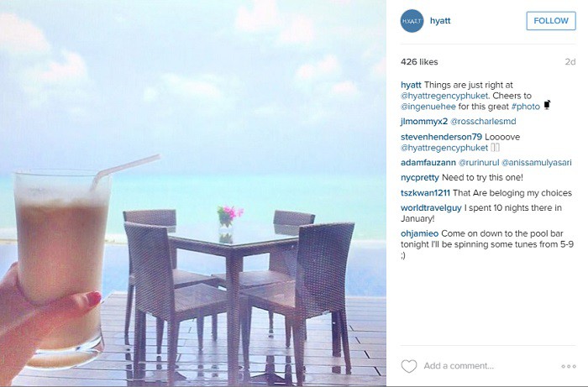The height and width of the screenshot is (387, 588).
Task: Open ohjamieo commenter profile
Action: (420, 233)
